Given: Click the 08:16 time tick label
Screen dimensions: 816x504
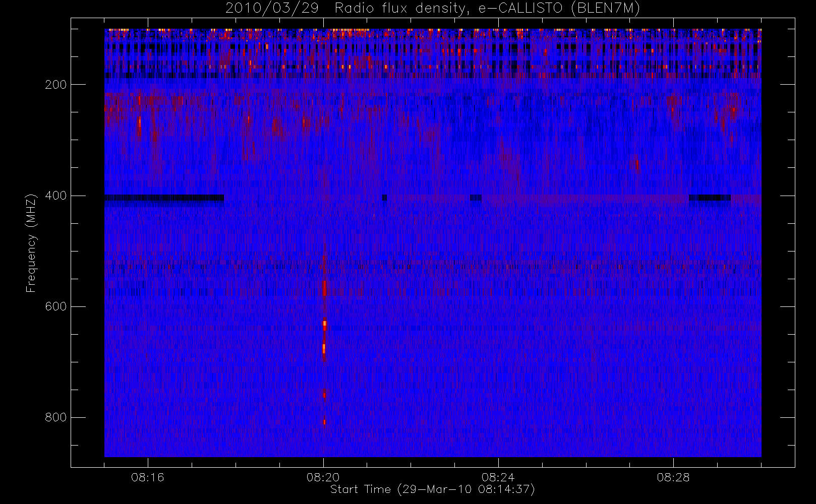Looking at the screenshot, I should 148,477.
